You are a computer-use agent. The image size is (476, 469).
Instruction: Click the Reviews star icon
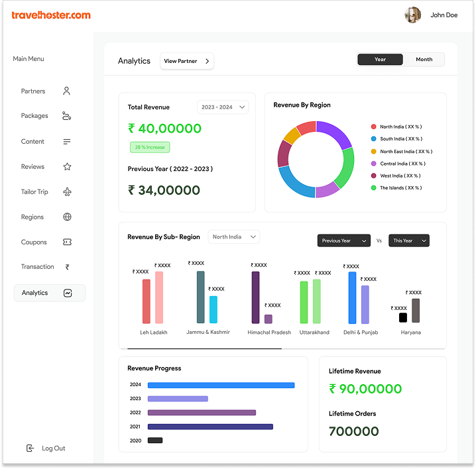67,166
